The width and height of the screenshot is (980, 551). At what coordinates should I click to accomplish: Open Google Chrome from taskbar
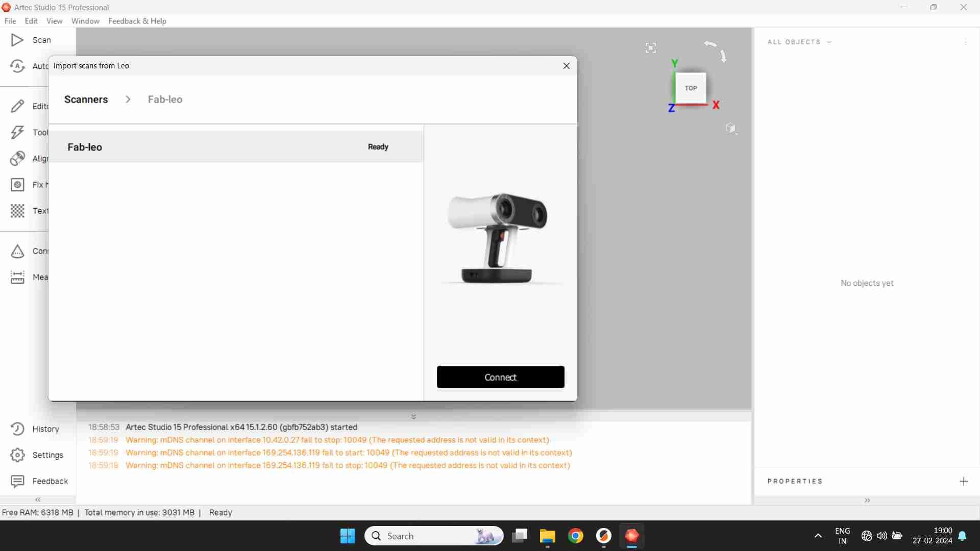click(575, 536)
